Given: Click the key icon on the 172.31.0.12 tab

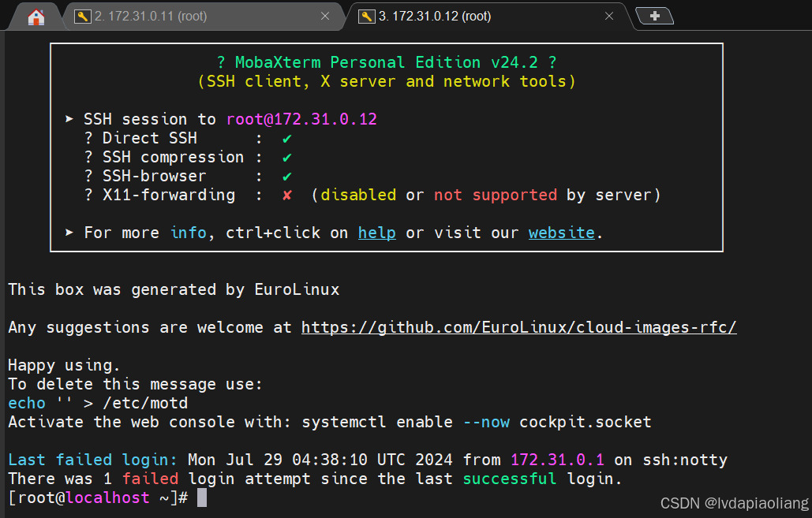Looking at the screenshot, I should [x=366, y=17].
